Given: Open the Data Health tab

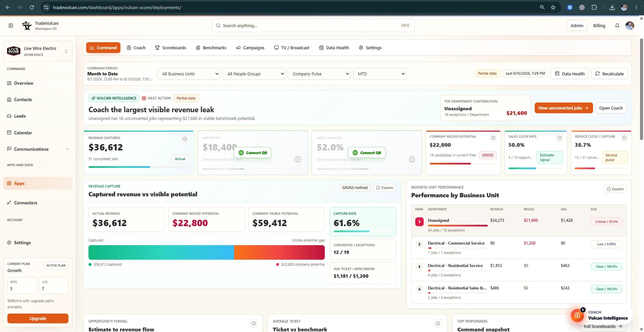Looking at the screenshot, I should (334, 48).
